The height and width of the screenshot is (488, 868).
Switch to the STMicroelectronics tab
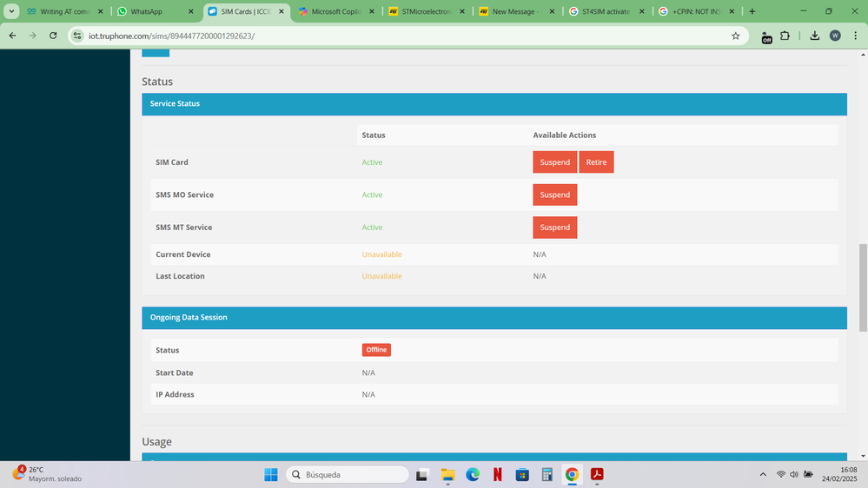point(427,11)
